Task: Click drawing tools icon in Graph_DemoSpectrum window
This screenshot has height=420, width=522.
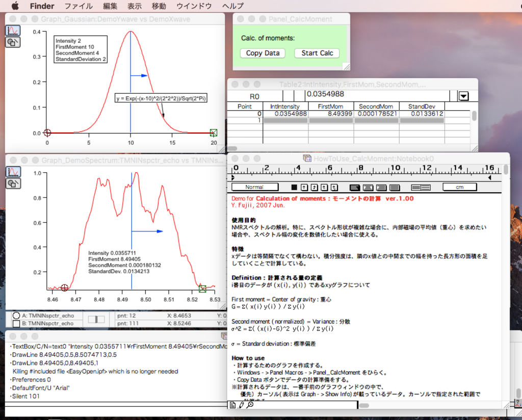Action: click(x=13, y=185)
